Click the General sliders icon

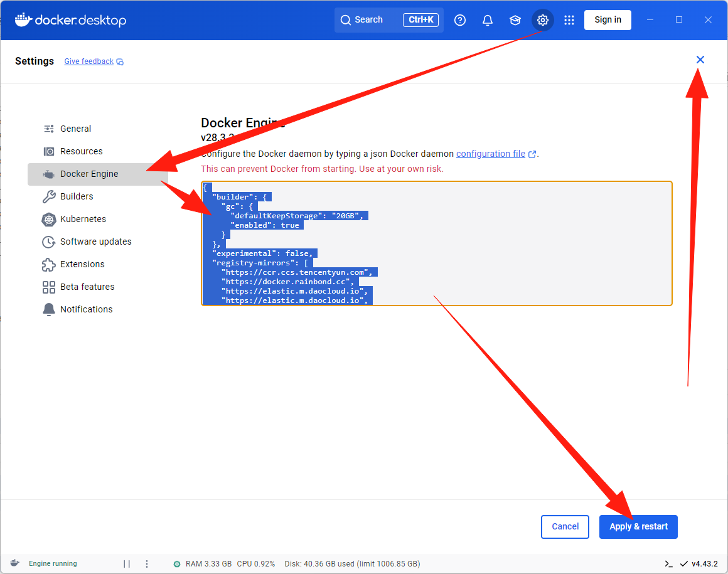[49, 129]
